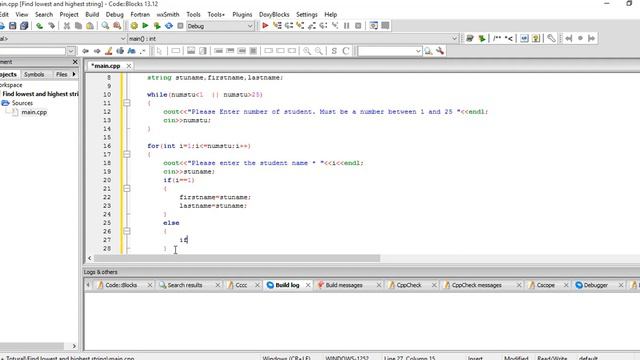This screenshot has width=640, height=360.
Task: Collapse the if(i==1) block fold marker
Action: point(127,189)
